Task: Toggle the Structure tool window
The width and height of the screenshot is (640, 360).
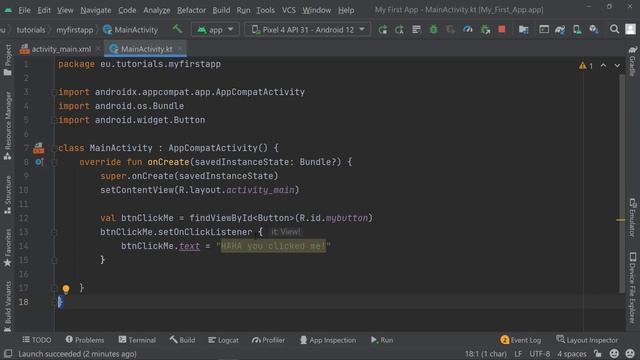Action: tap(7, 195)
